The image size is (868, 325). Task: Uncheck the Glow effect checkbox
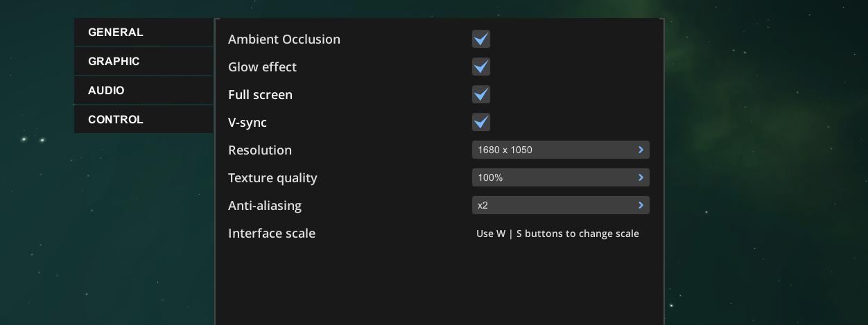pyautogui.click(x=480, y=67)
